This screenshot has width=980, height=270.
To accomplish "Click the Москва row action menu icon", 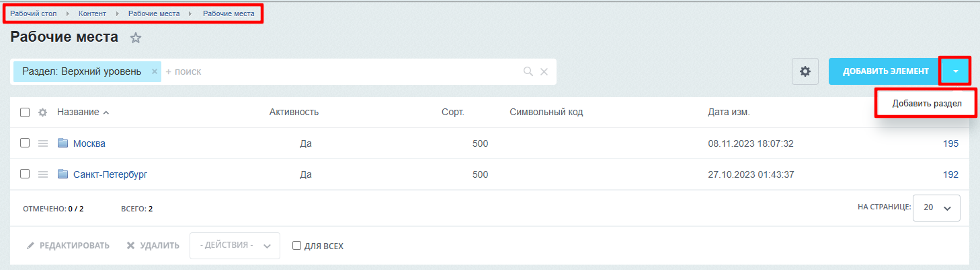I will 43,143.
